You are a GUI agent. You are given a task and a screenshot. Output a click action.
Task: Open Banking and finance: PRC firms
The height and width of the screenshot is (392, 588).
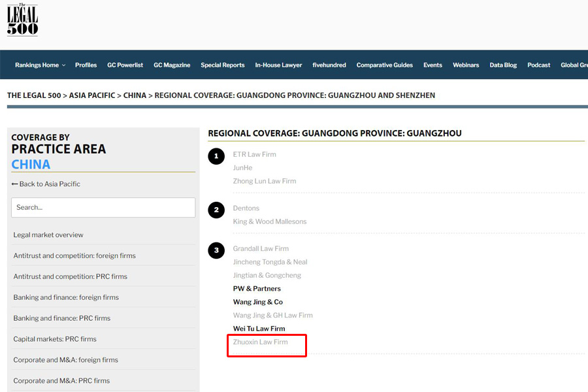62,318
